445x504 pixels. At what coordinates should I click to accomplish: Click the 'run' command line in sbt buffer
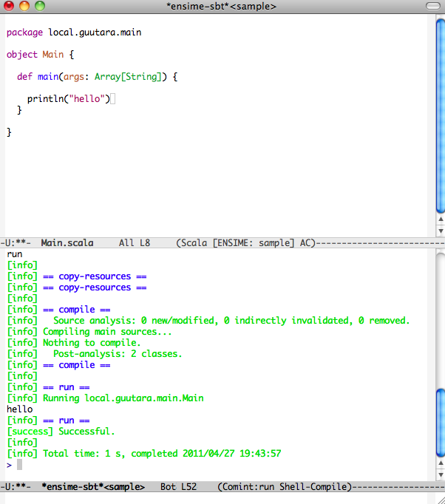[x=15, y=254]
